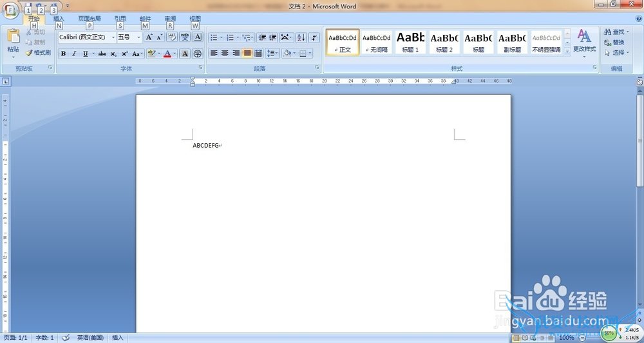Image resolution: width=644 pixels, height=343 pixels.
Task: Open the underline style dropdown arrow
Action: pos(93,54)
